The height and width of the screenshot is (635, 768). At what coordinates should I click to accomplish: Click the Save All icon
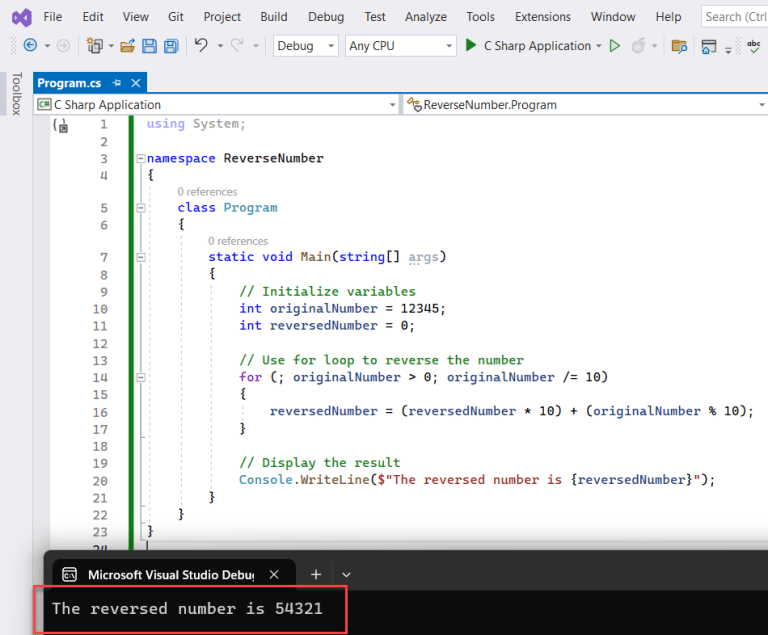(x=171, y=46)
